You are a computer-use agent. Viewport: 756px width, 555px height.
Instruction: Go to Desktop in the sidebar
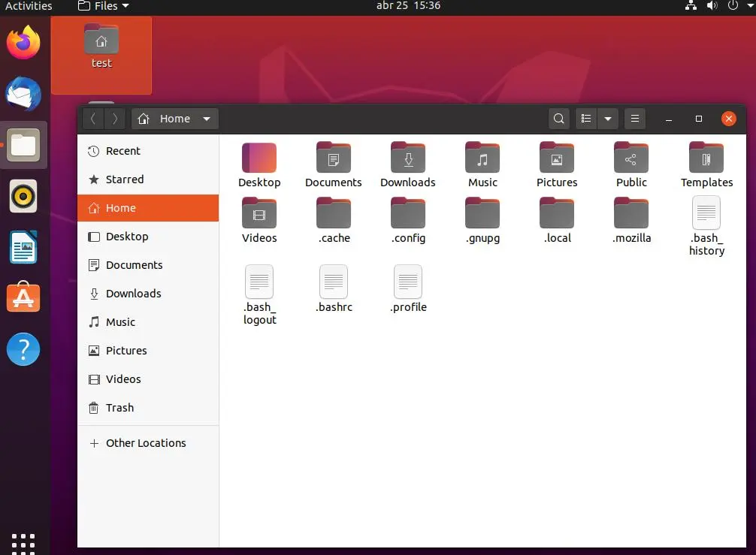148,236
